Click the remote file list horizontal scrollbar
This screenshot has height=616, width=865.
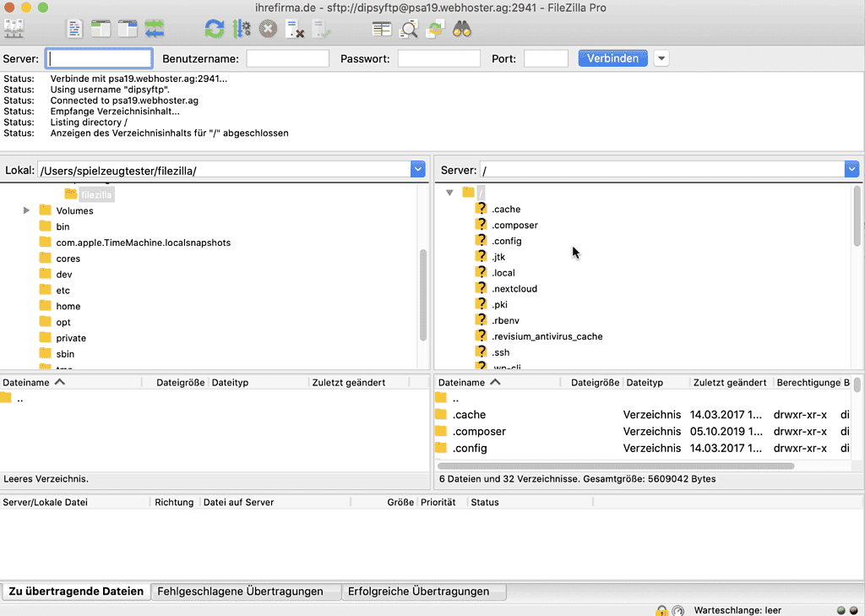(x=615, y=466)
